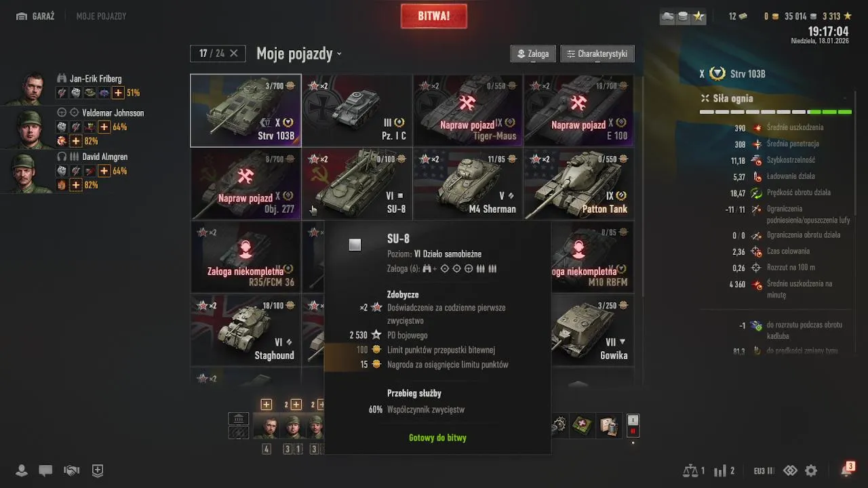868x488 pixels.
Task: Start battle with BITWA! button
Action: [x=434, y=16]
